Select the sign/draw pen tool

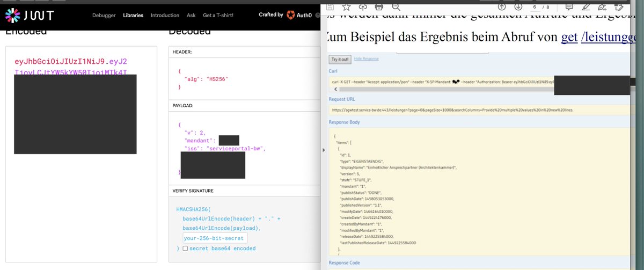pyautogui.click(x=603, y=6)
